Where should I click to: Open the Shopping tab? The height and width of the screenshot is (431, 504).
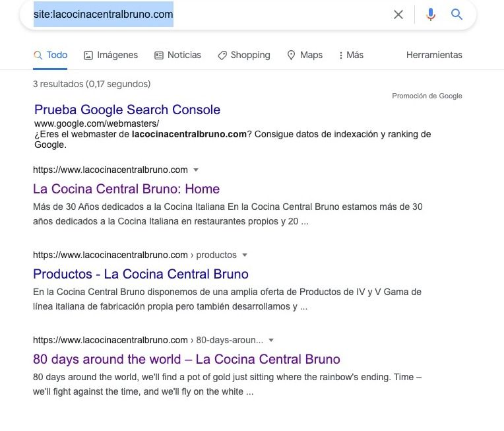coord(244,55)
